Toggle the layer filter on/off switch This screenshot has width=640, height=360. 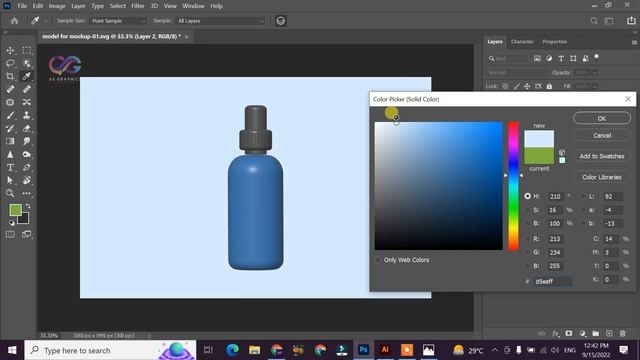tap(597, 57)
